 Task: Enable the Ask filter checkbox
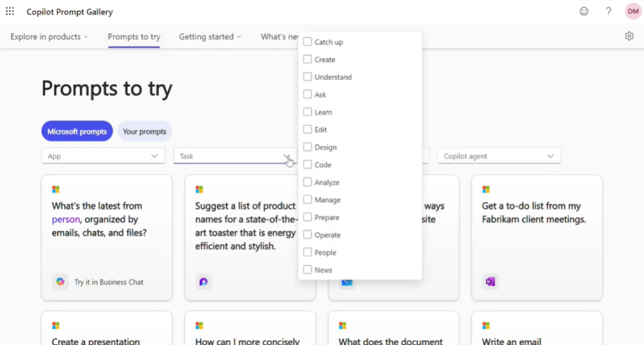tap(307, 95)
